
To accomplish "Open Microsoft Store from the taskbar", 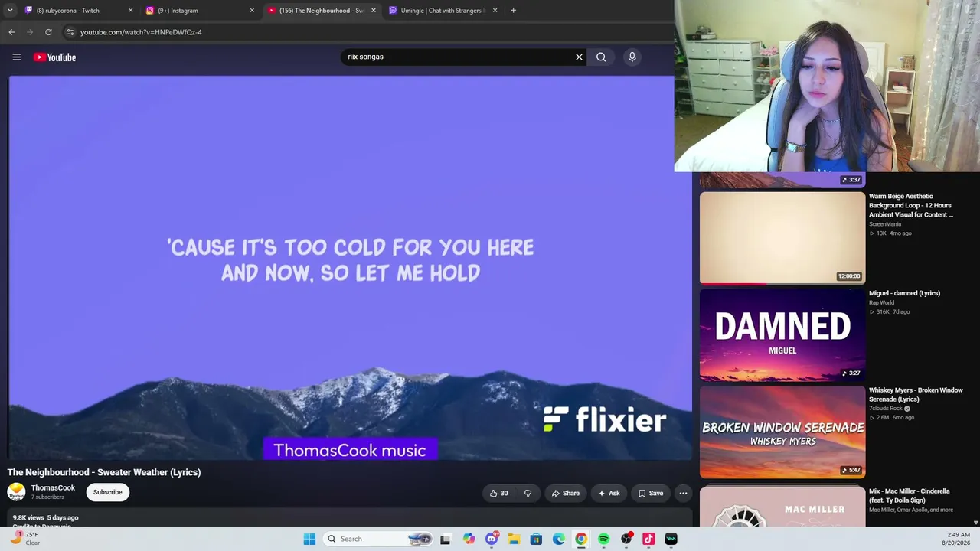I will click(x=536, y=539).
